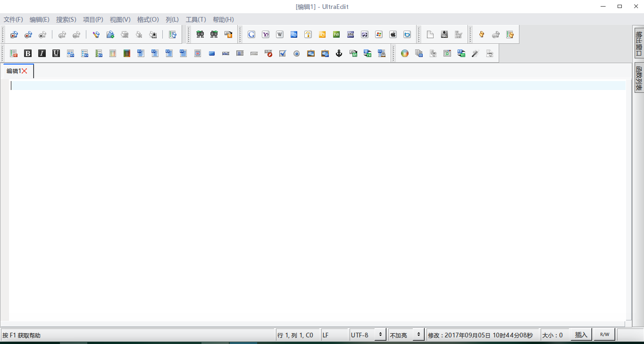Click the pencil edit macro icon
Screen dimensions: 644x344
[96, 34]
